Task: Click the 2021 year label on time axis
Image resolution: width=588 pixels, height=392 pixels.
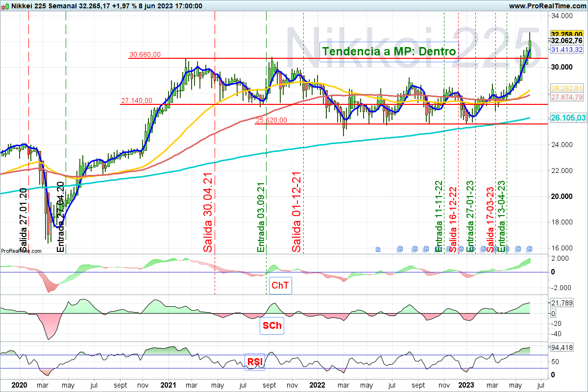Action: tap(168, 385)
